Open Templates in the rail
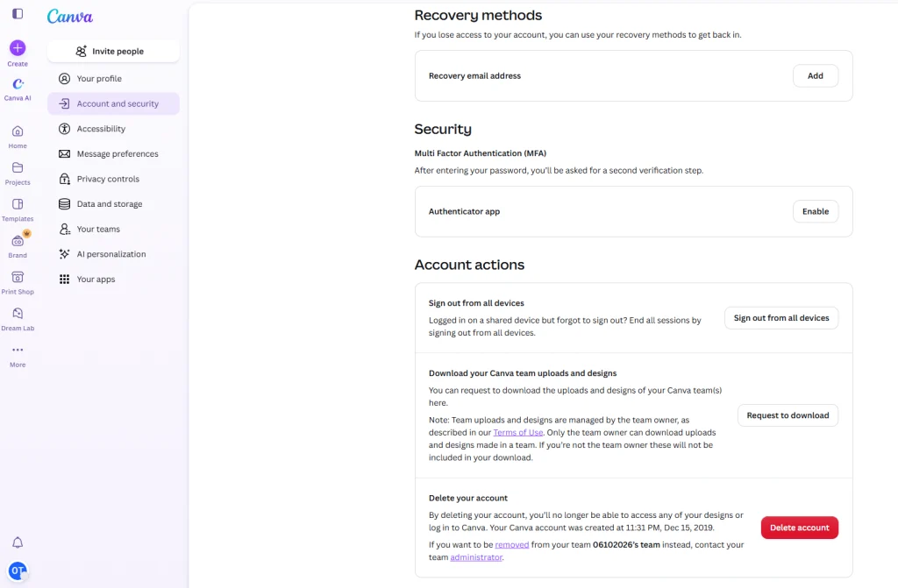Screen dimensions: 898x588 coord(18,210)
